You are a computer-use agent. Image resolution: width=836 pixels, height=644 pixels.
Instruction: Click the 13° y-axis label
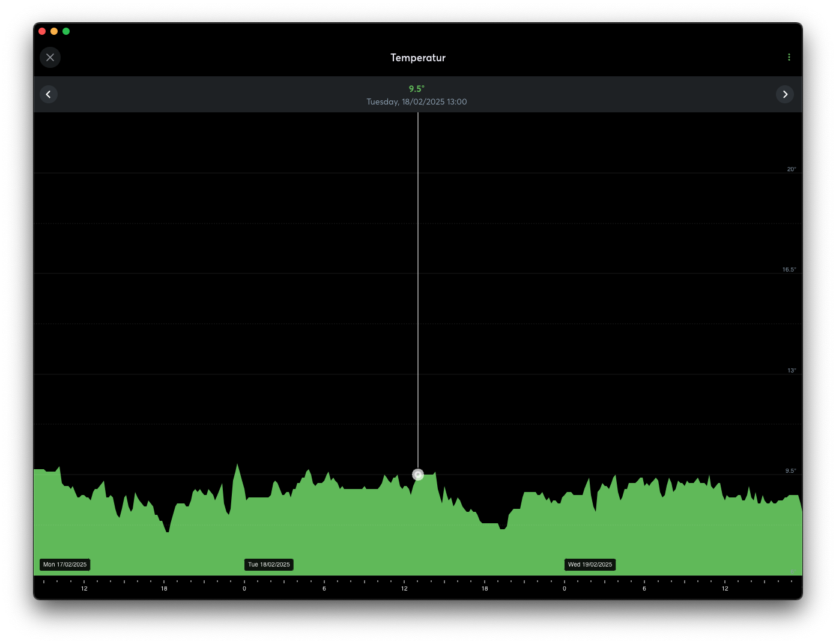(792, 371)
